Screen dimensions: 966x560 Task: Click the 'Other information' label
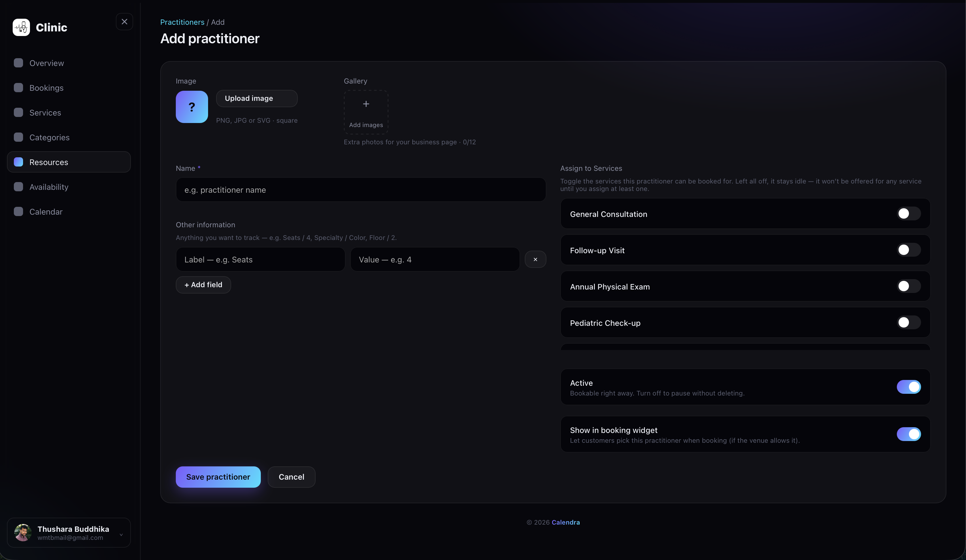[205, 225]
